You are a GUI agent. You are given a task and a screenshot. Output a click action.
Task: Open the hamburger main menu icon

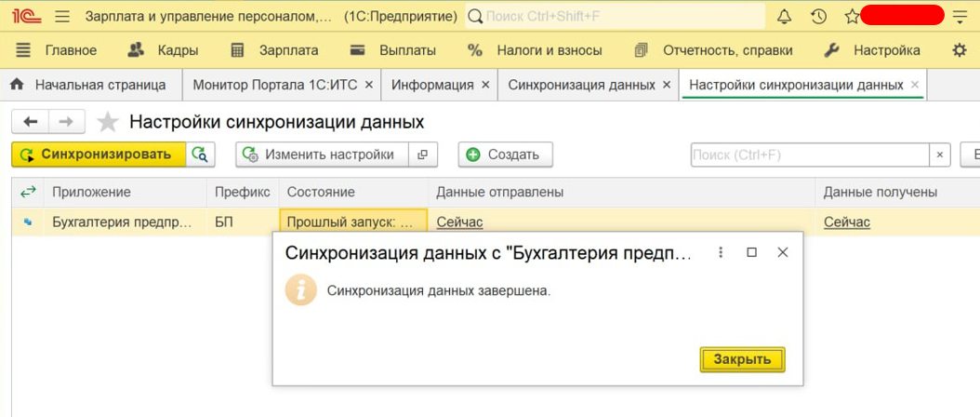click(x=62, y=17)
